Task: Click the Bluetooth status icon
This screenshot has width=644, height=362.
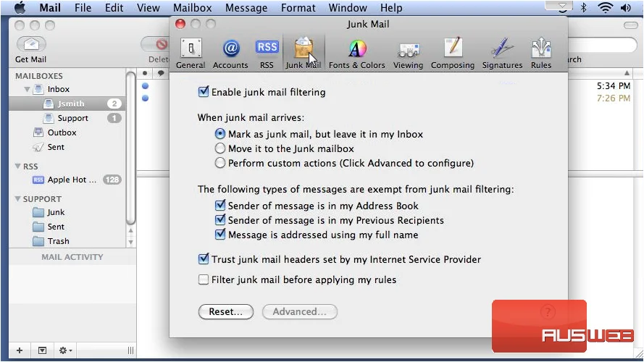Action: click(x=584, y=7)
